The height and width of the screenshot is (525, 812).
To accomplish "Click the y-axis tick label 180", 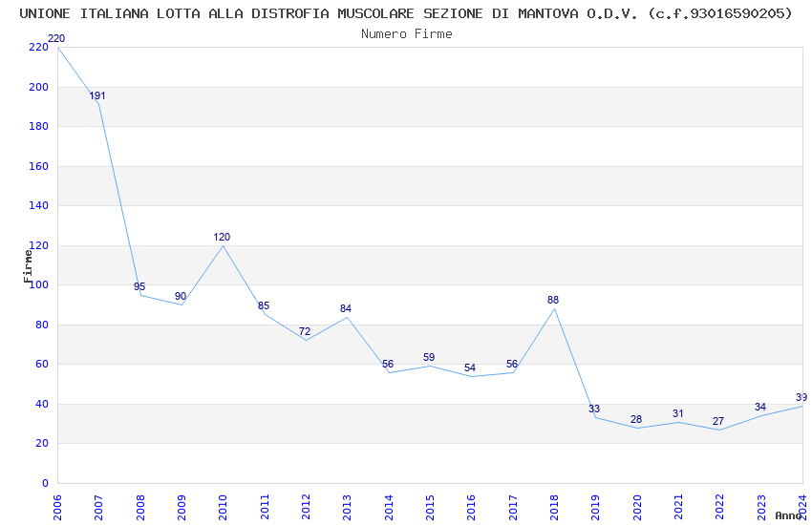I will tap(39, 126).
